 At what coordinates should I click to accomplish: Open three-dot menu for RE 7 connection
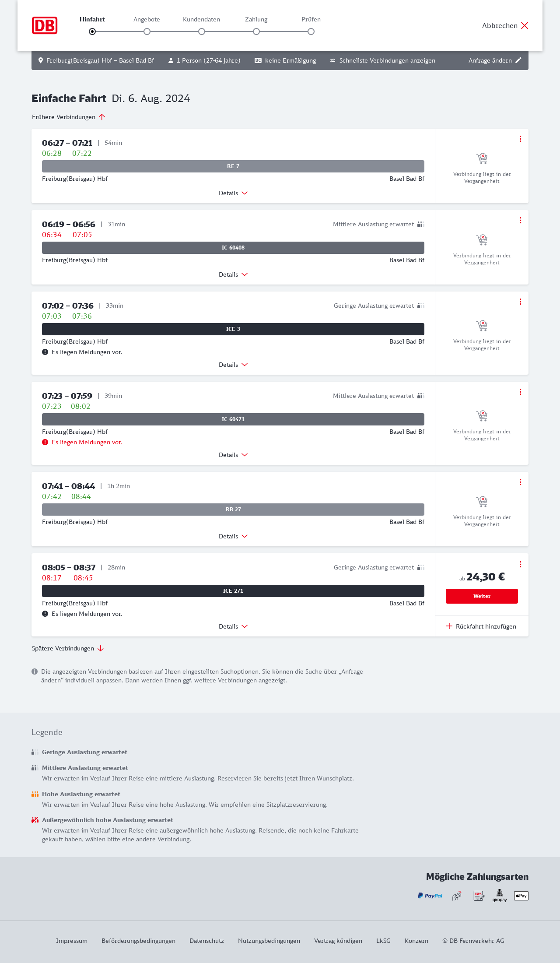520,139
